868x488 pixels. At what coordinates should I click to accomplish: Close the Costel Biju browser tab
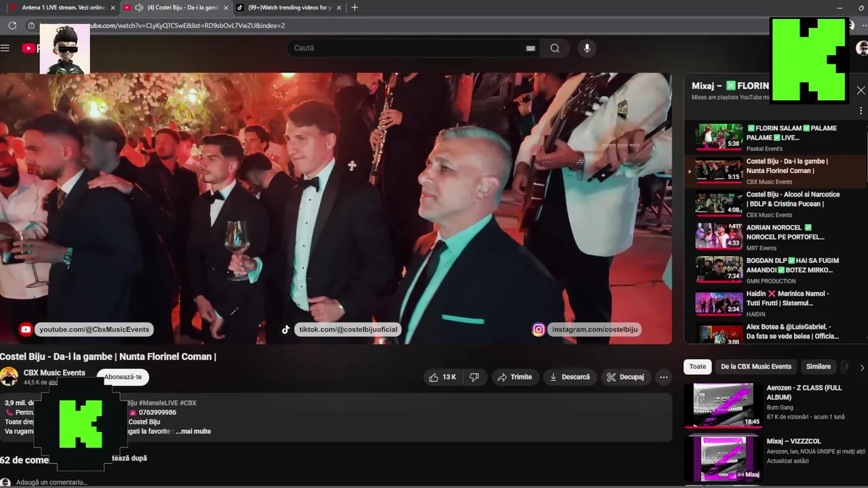point(227,7)
